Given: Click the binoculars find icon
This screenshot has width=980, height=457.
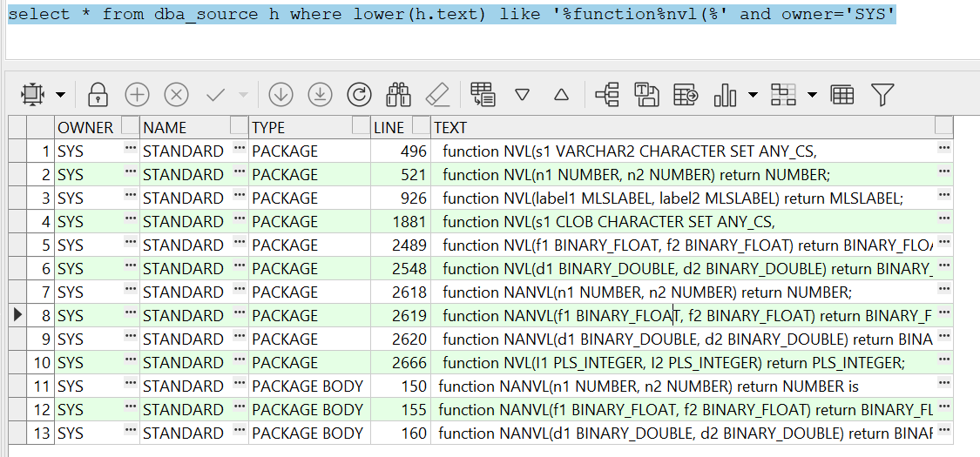Looking at the screenshot, I should [x=398, y=95].
